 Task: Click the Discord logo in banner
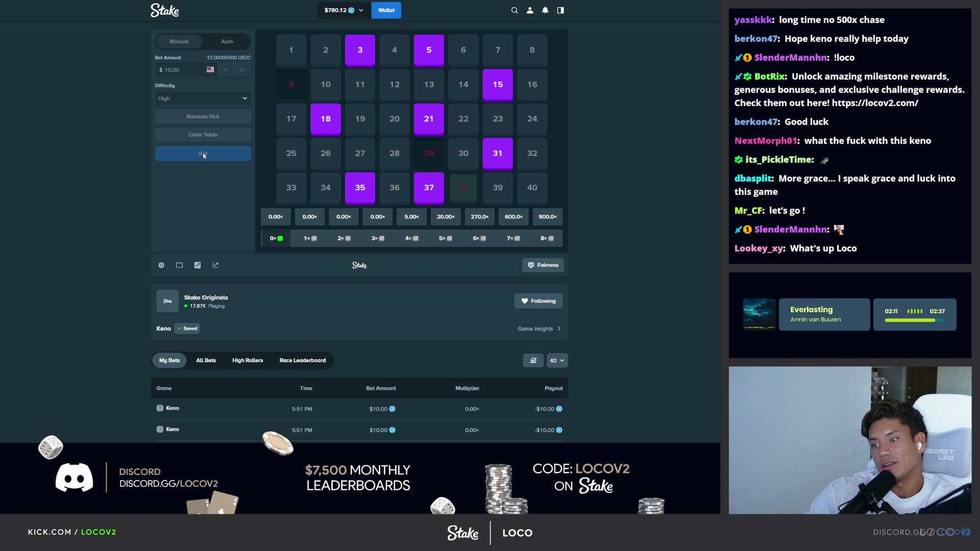point(75,478)
